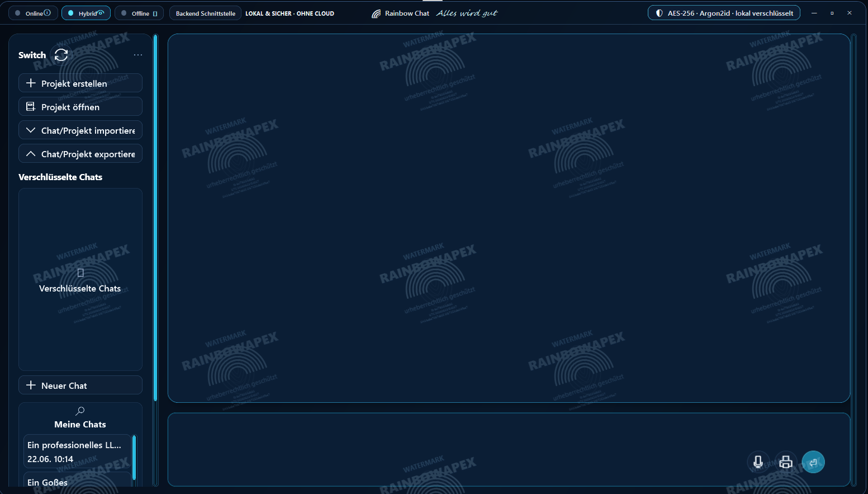Select the Hybrid mode option

click(86, 13)
